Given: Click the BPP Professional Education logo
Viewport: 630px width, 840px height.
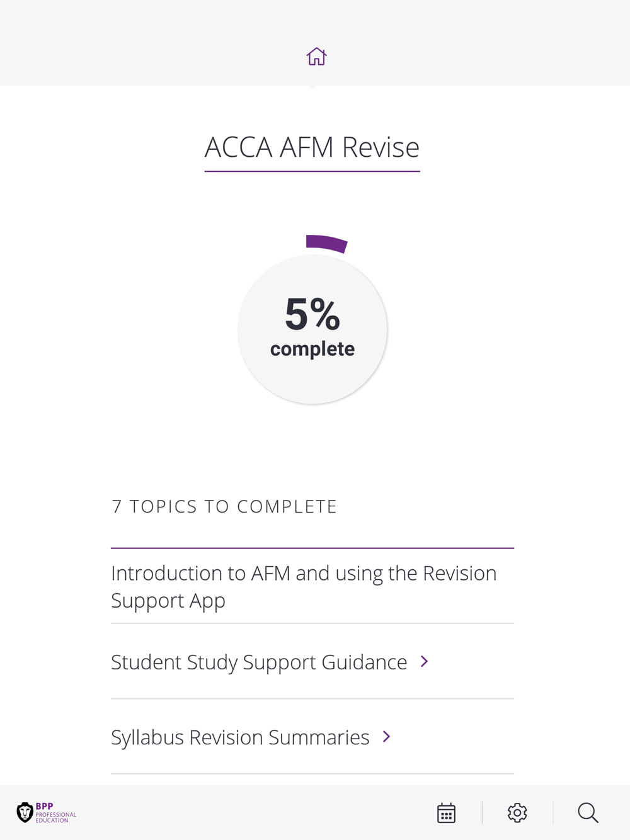Looking at the screenshot, I should pyautogui.click(x=47, y=813).
